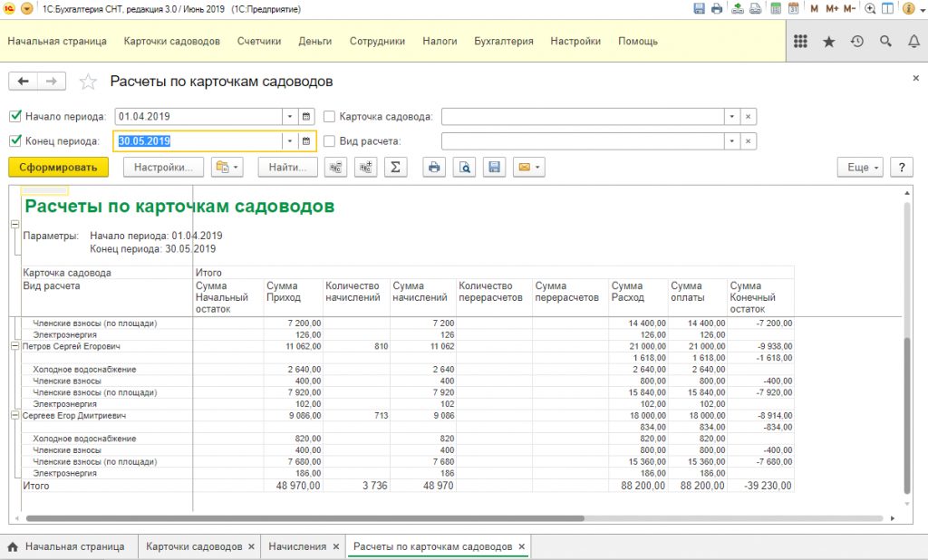928x560 pixels.
Task: Go back with the left arrow button
Action: [x=23, y=81]
